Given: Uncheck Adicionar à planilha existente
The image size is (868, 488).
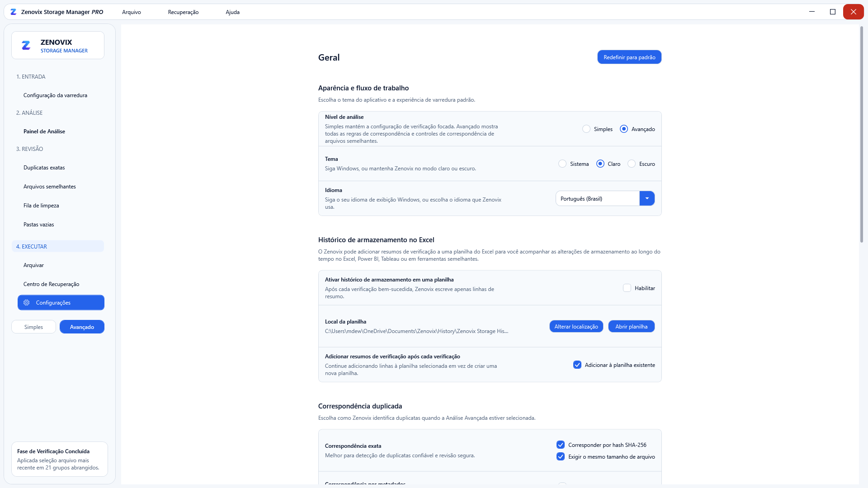Looking at the screenshot, I should (x=577, y=365).
